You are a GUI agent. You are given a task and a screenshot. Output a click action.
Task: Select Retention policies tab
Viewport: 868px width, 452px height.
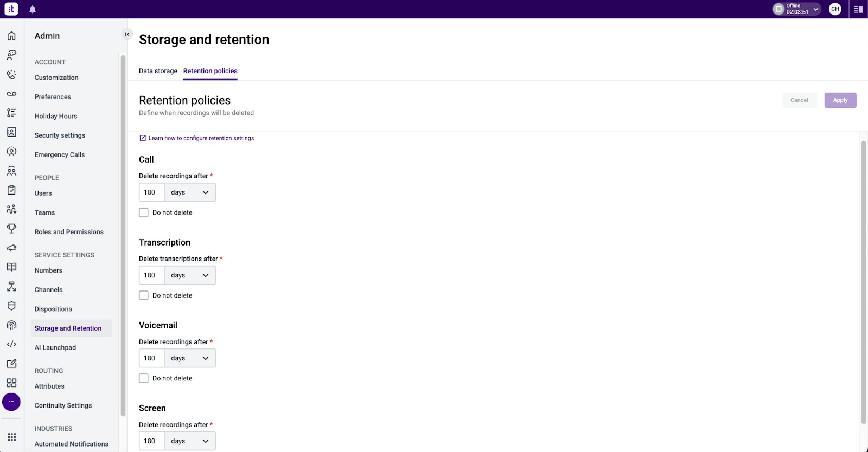coord(210,71)
